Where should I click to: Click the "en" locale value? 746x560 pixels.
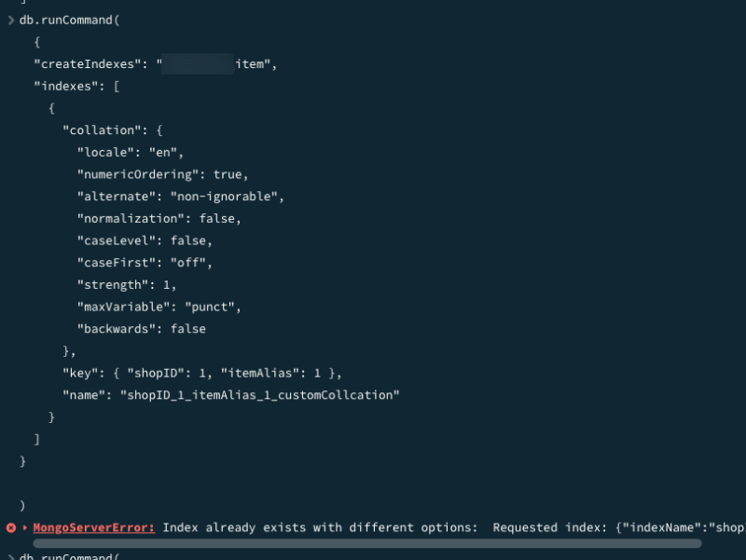tap(166, 153)
